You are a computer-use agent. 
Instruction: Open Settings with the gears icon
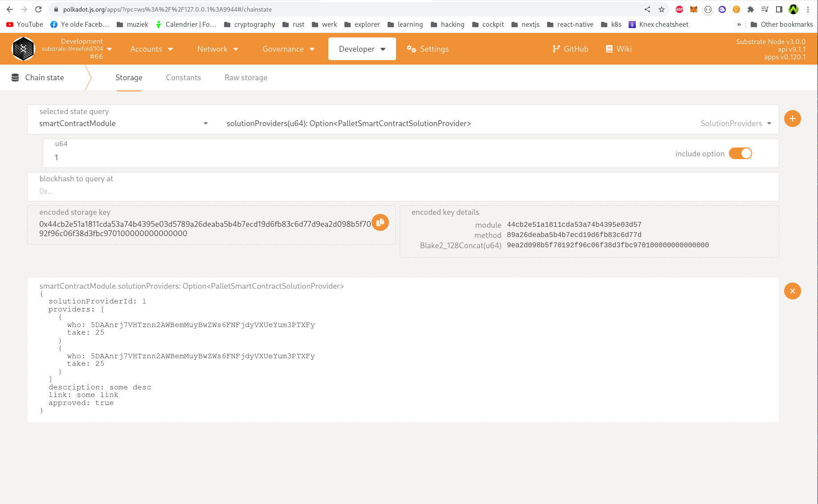coord(428,49)
